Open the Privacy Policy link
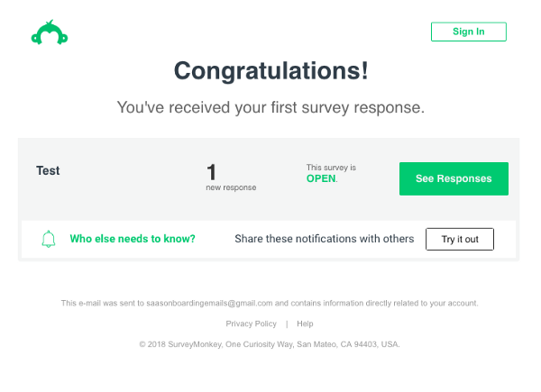This screenshot has height=392, width=541. tap(252, 324)
